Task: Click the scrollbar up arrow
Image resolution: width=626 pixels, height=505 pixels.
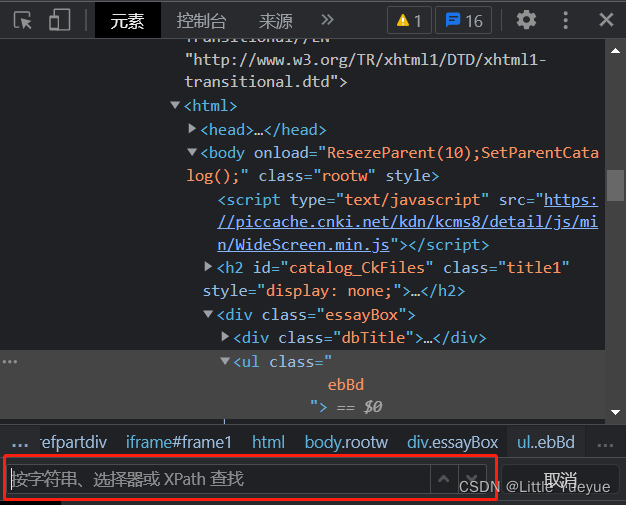Action: point(616,51)
